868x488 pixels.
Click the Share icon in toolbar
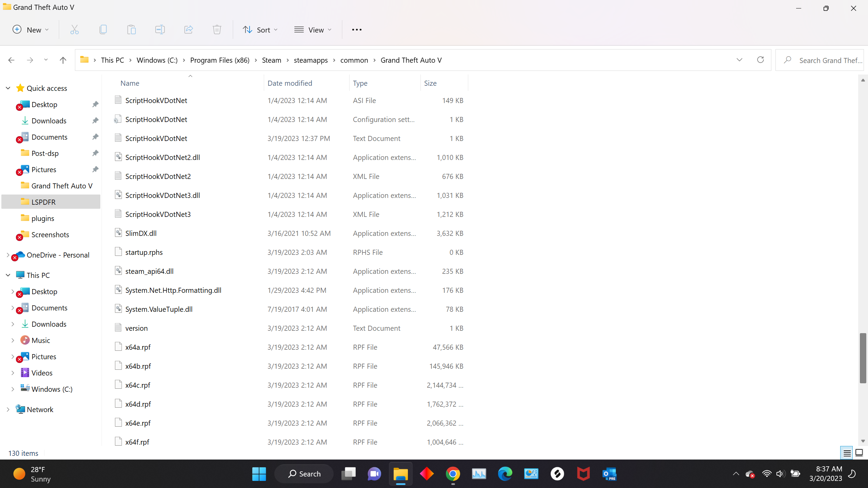click(x=188, y=30)
